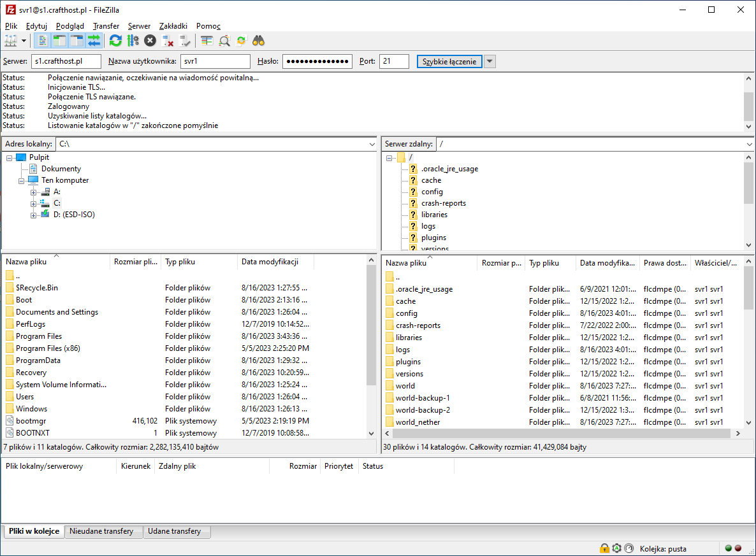
Task: Select the world_nether remote folder
Action: 418,422
